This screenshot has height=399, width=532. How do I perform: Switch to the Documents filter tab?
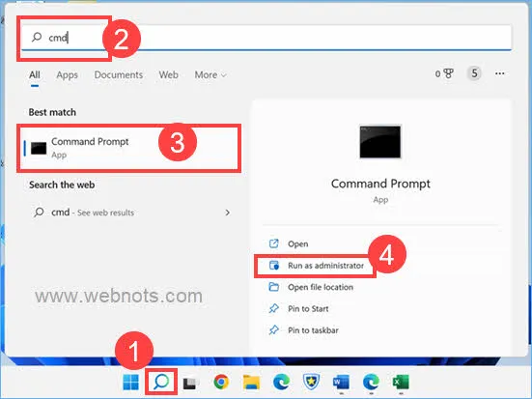click(119, 74)
